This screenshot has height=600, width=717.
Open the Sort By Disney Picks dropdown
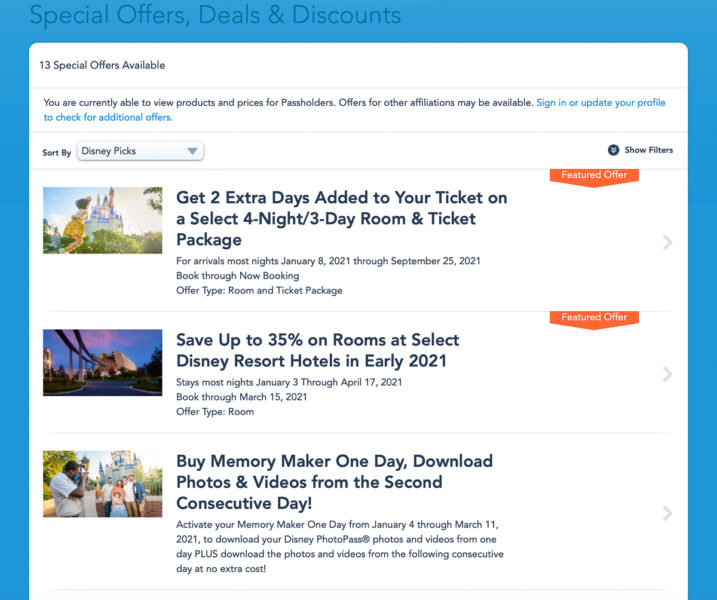coord(140,151)
